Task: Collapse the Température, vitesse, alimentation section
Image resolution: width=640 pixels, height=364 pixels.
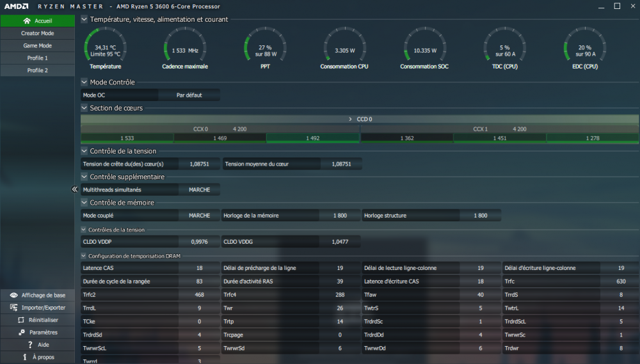Action: click(x=84, y=19)
